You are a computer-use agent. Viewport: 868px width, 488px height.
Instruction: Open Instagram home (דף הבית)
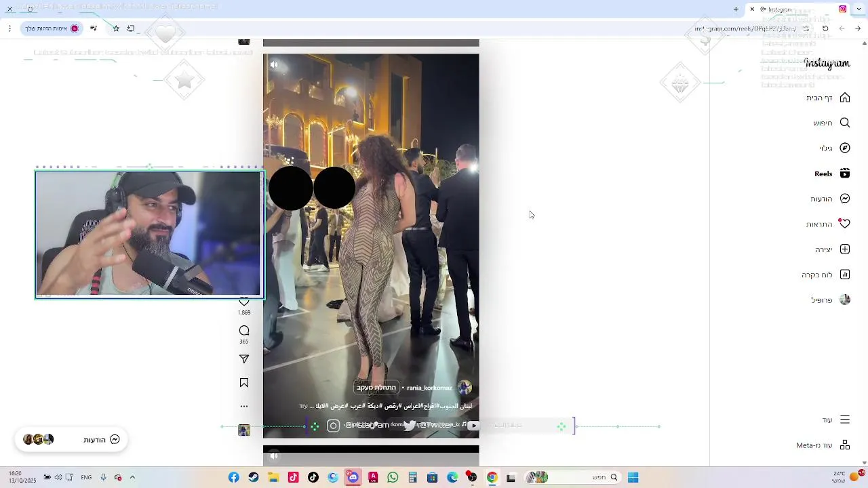[827, 98]
